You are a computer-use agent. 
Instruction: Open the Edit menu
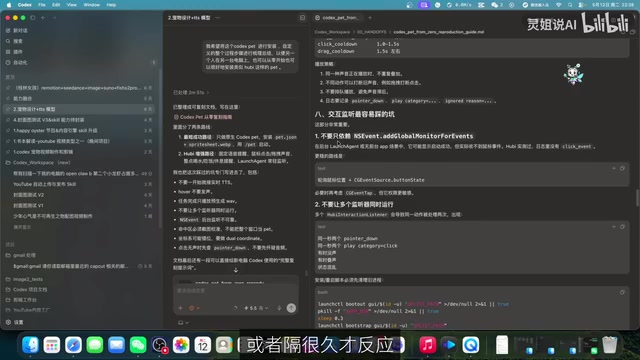(x=56, y=5)
